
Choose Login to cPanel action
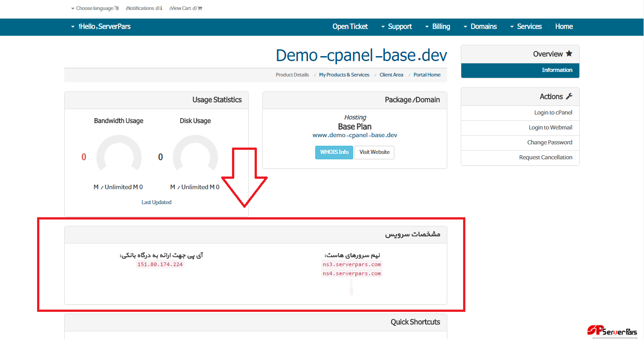520,113
